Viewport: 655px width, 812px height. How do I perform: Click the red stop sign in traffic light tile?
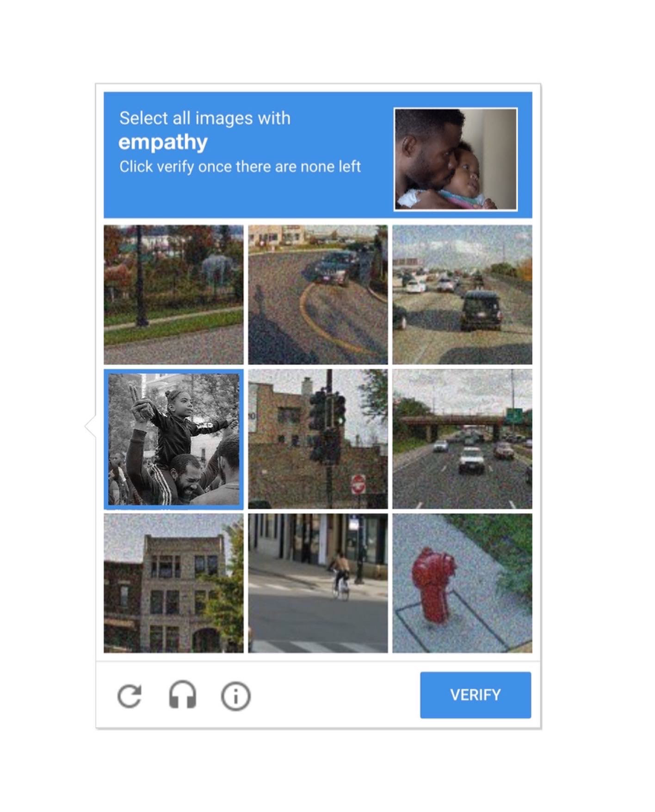point(358,484)
